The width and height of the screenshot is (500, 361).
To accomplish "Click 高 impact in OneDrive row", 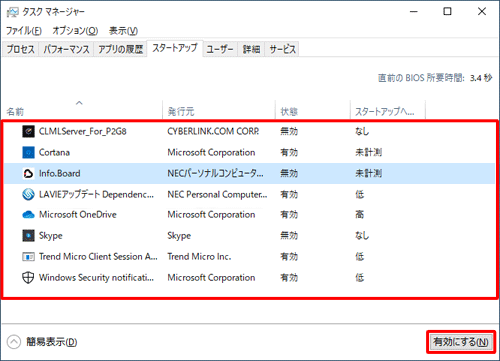I will pyautogui.click(x=359, y=215).
